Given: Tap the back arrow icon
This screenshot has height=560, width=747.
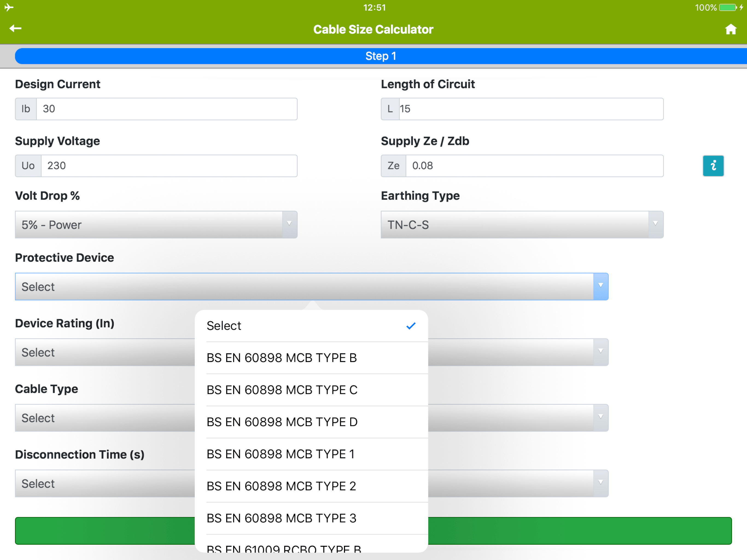Looking at the screenshot, I should [x=16, y=29].
